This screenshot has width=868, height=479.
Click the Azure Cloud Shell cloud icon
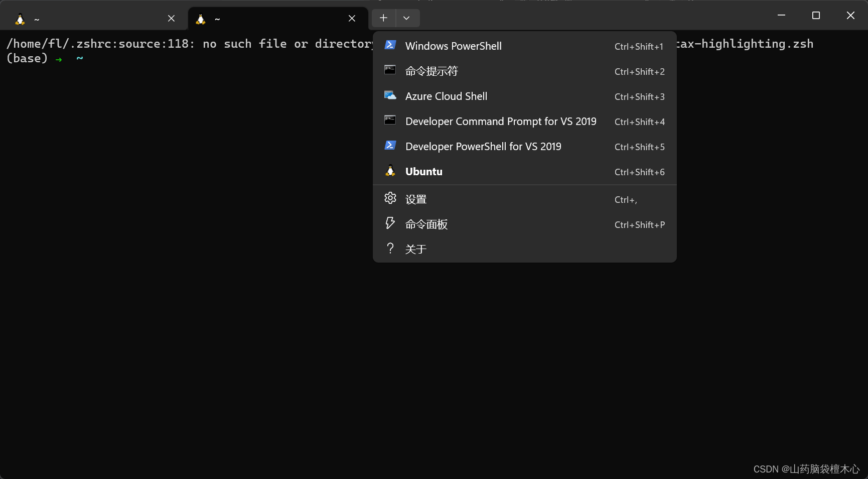point(390,95)
